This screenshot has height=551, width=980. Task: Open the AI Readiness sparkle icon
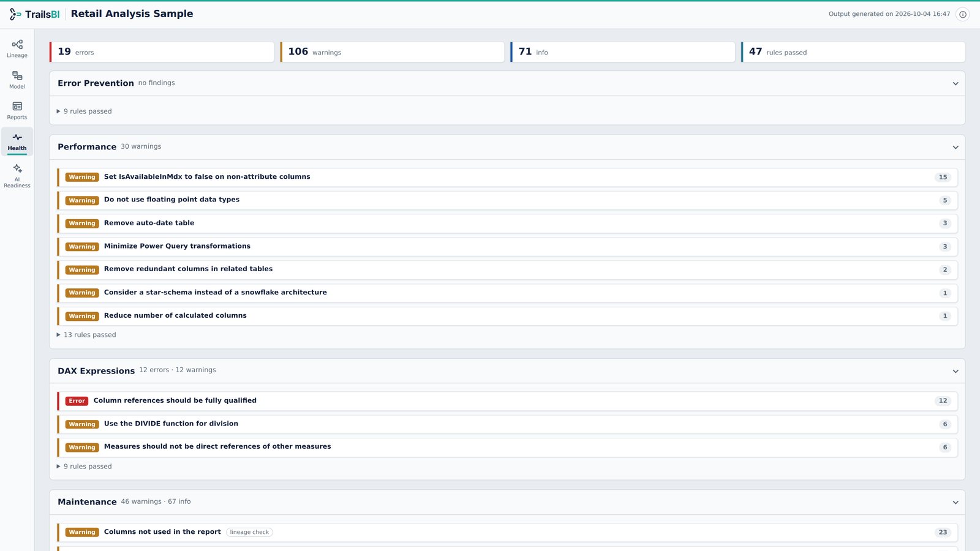(17, 168)
